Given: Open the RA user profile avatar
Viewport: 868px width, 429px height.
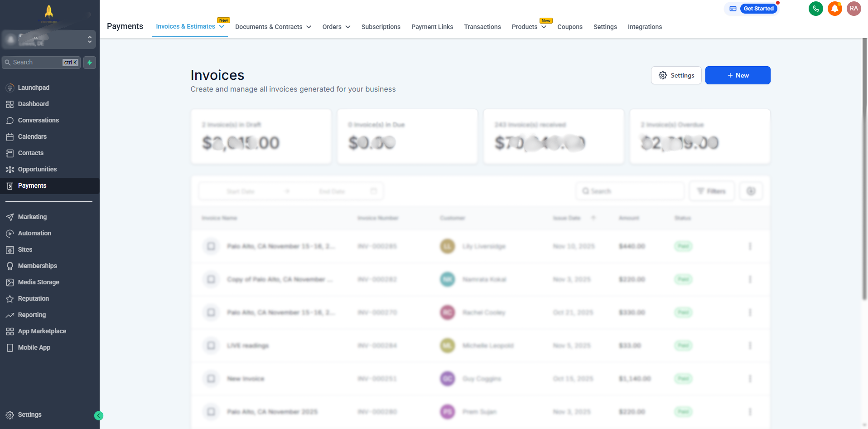Looking at the screenshot, I should click(854, 9).
